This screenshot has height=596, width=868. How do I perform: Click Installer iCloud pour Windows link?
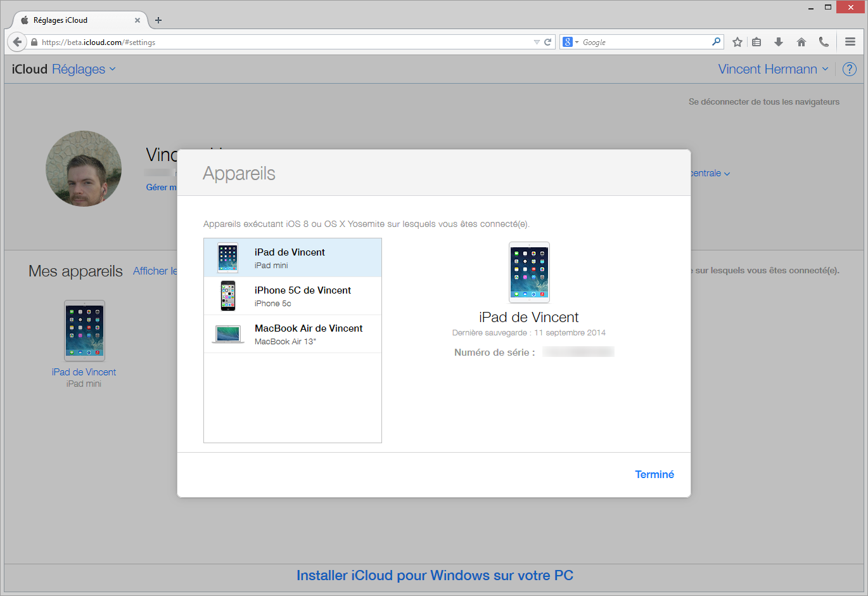click(x=435, y=575)
